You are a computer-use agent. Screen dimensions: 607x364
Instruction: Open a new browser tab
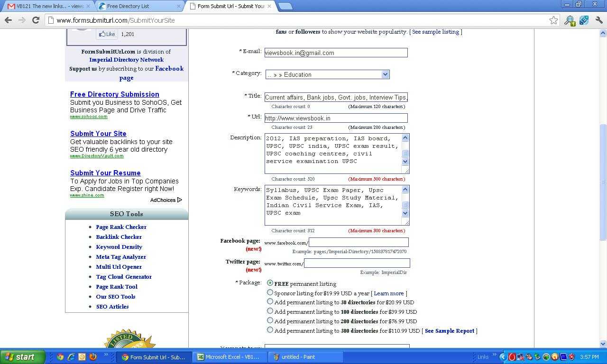tap(285, 6)
